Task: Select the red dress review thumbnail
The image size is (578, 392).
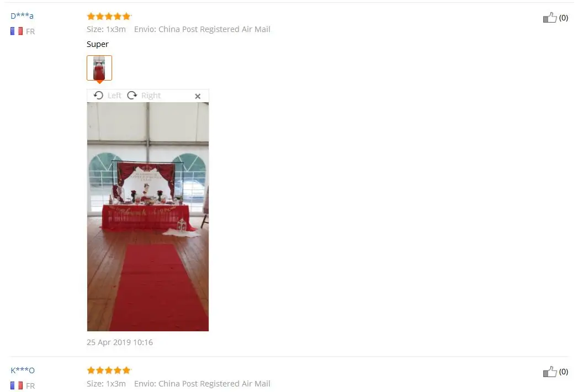Action: [99, 68]
